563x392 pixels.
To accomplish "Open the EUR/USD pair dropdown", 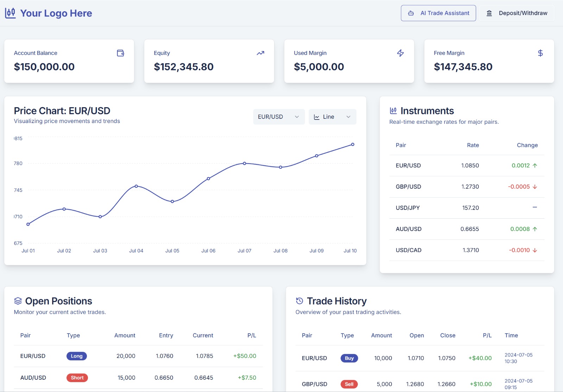I will (x=279, y=117).
